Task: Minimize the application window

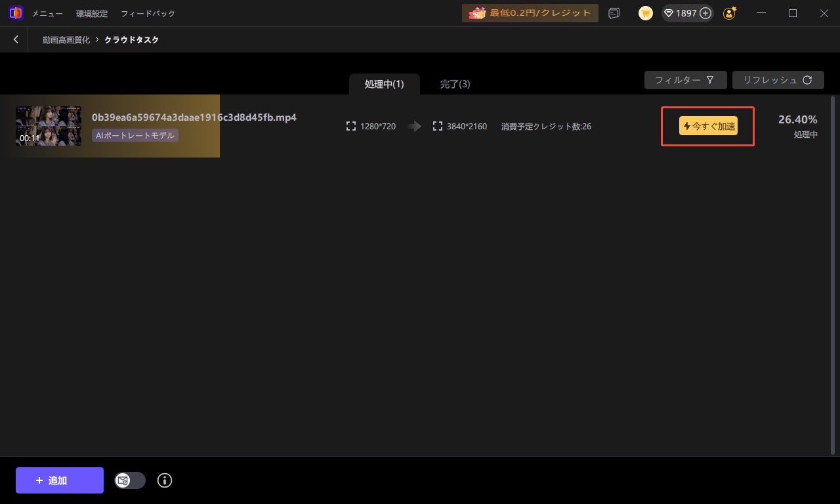Action: click(x=761, y=13)
